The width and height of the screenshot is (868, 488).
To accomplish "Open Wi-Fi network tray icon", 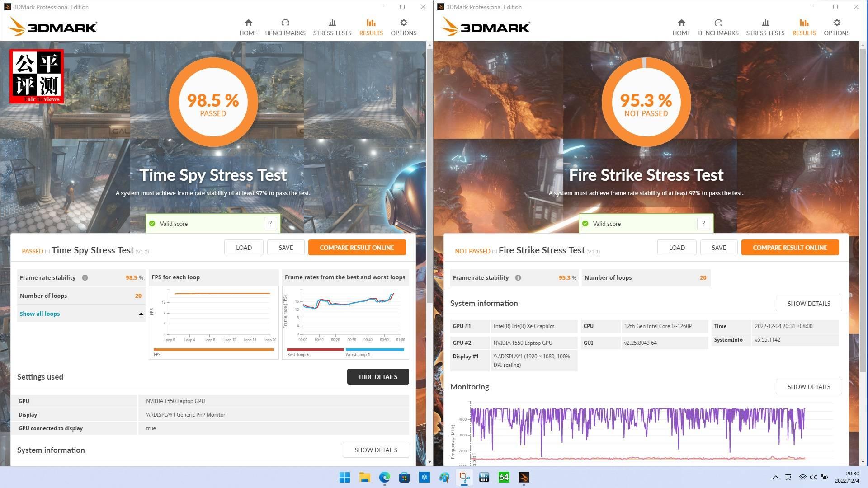I will pos(802,477).
